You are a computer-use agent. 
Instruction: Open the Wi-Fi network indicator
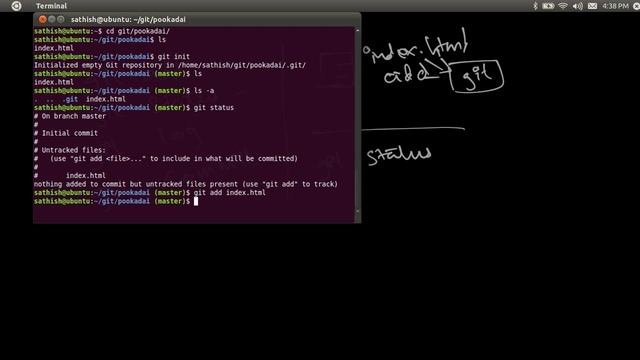tap(563, 6)
